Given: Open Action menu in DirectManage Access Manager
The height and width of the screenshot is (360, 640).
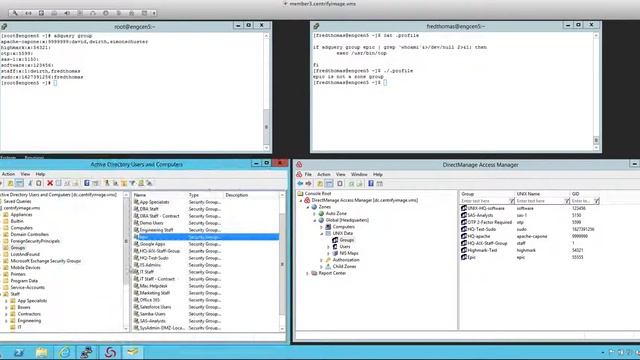Looking at the screenshot, I should click(x=324, y=174).
